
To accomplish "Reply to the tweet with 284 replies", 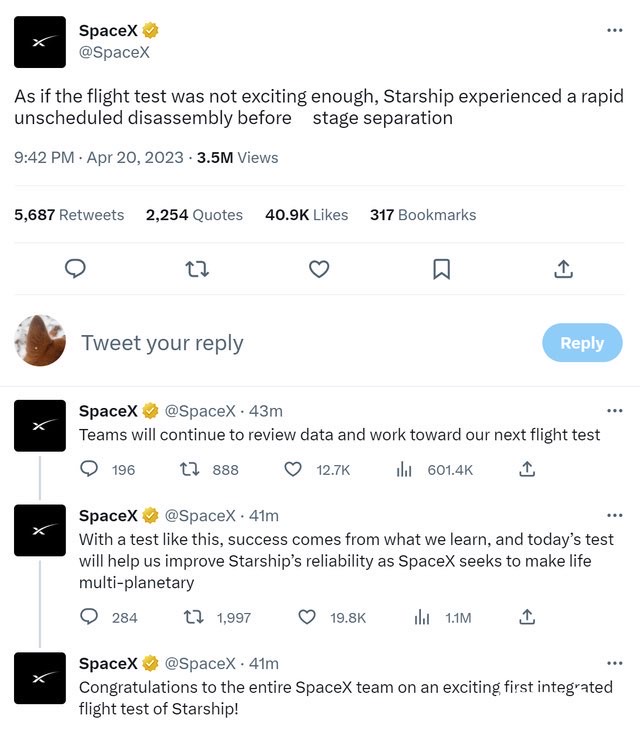I will (89, 617).
